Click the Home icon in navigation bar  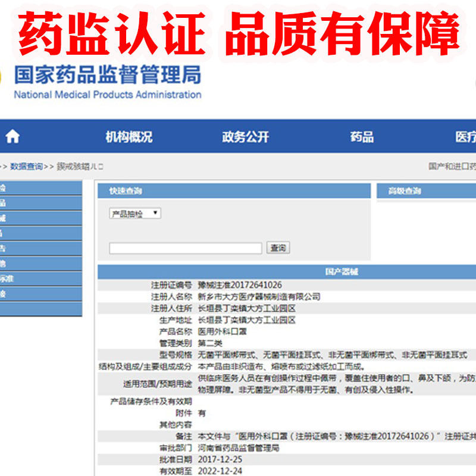click(12, 137)
